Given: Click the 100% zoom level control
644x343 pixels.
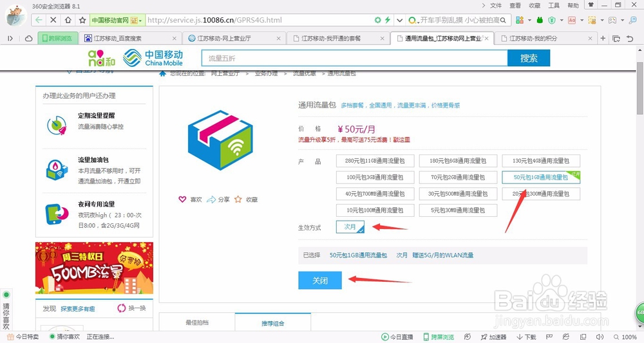Looking at the screenshot, I should tap(625, 337).
